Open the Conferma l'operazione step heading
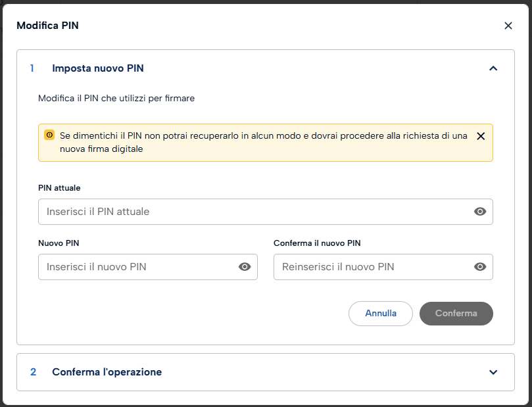532x407 pixels. click(107, 372)
